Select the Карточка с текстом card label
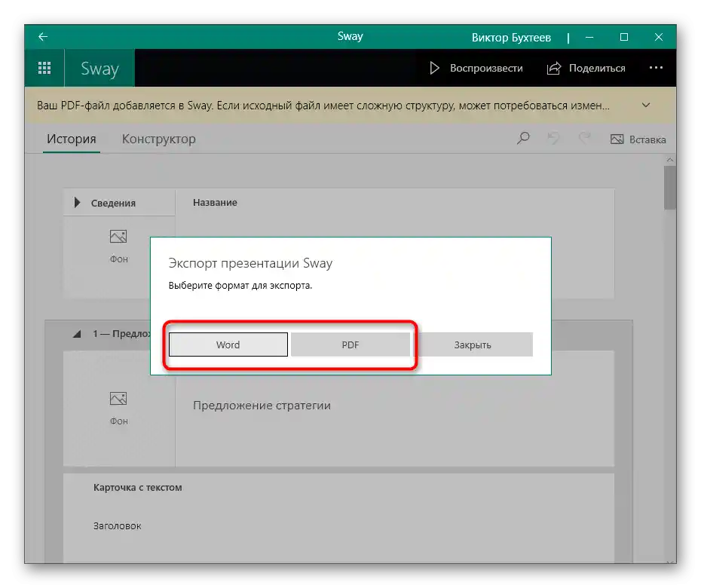 pos(138,488)
